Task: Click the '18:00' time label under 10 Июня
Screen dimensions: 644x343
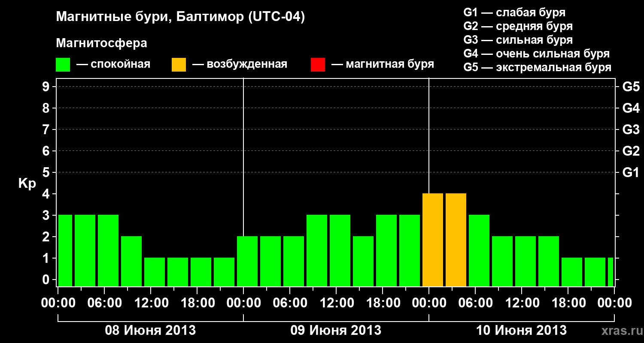Action: [x=568, y=303]
